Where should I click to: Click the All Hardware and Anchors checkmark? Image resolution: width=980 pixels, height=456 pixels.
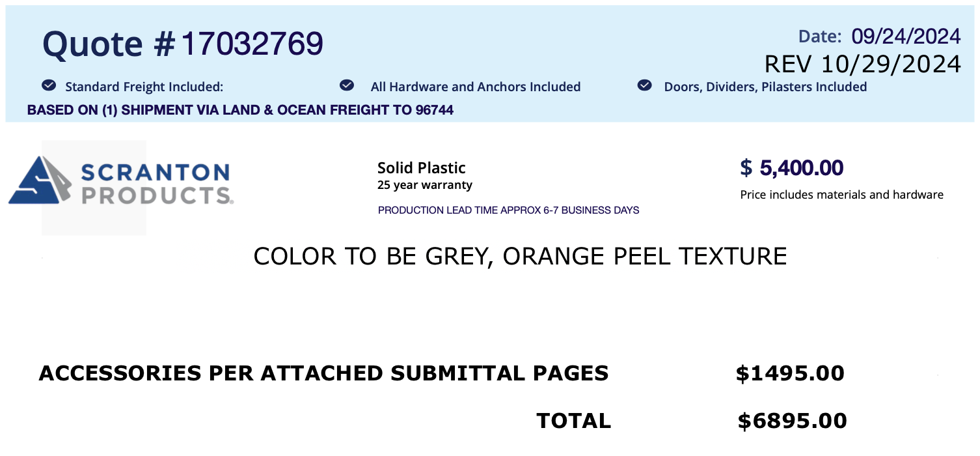(x=347, y=86)
